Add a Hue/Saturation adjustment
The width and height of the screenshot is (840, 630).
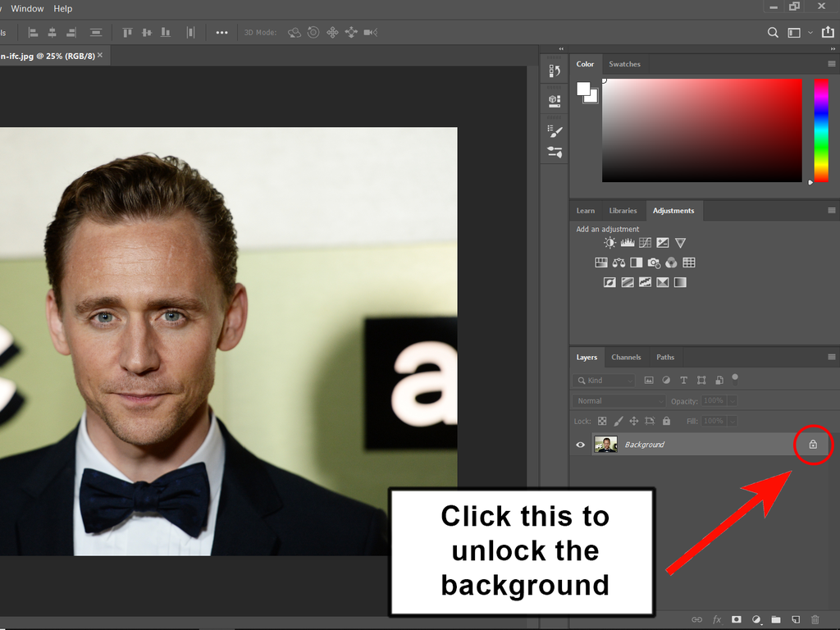click(601, 262)
